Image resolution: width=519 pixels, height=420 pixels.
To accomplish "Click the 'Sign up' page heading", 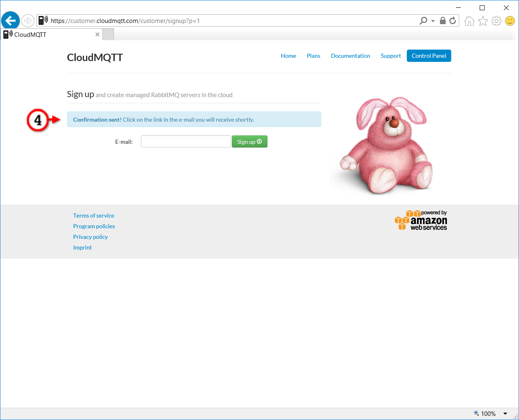I will [81, 94].
